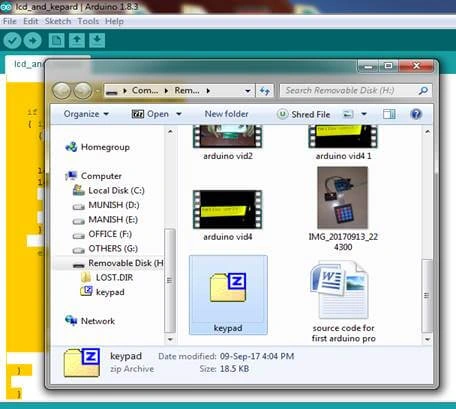Click the file list scrollbar thumb
This screenshot has height=409, width=456.
coord(427,296)
